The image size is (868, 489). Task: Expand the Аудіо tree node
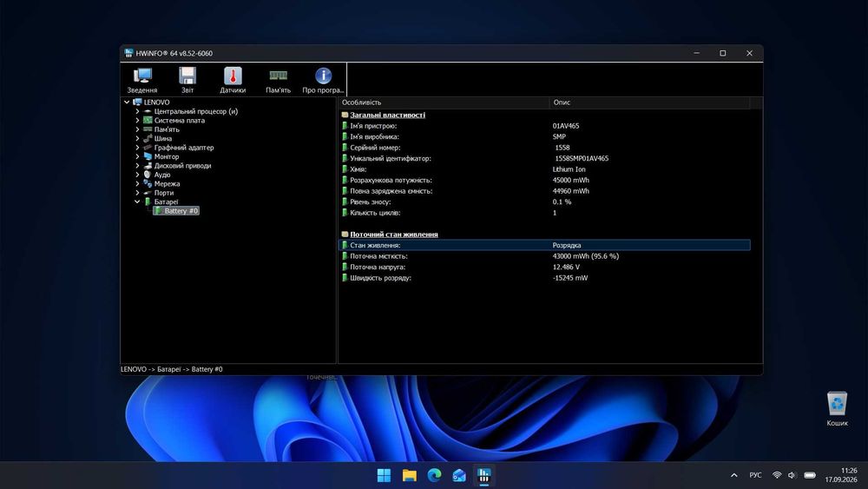coord(137,175)
